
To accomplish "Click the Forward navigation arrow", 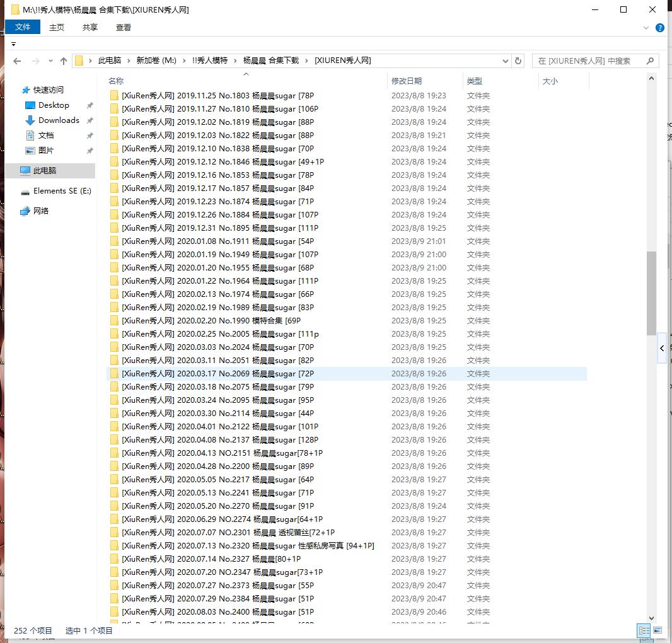I will coord(35,61).
